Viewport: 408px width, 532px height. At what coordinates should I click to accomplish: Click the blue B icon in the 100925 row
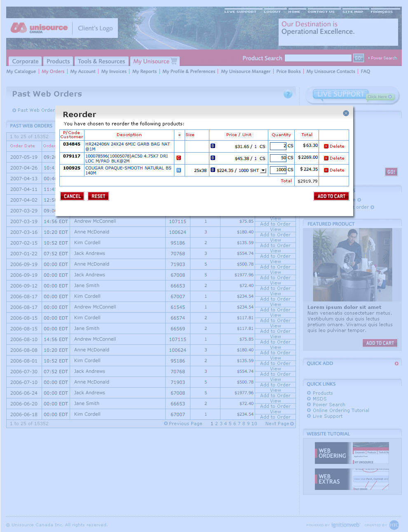213,170
